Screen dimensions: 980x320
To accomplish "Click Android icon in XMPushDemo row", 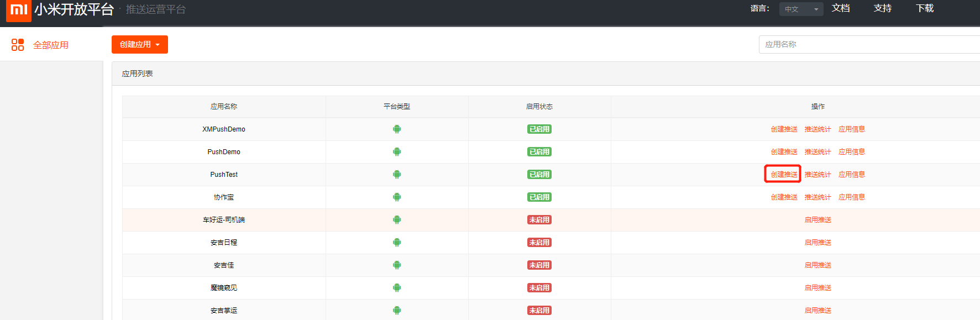I will (397, 129).
